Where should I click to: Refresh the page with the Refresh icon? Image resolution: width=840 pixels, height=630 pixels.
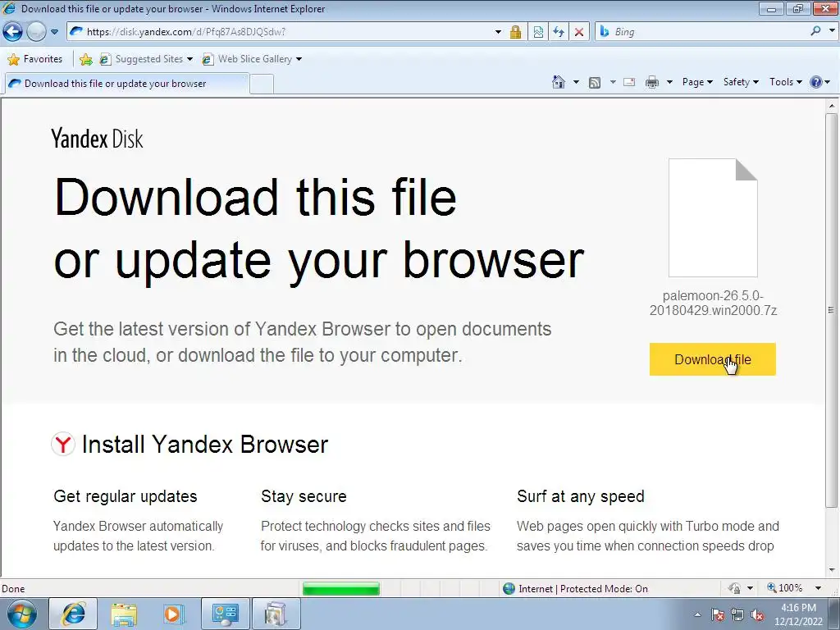click(x=558, y=32)
